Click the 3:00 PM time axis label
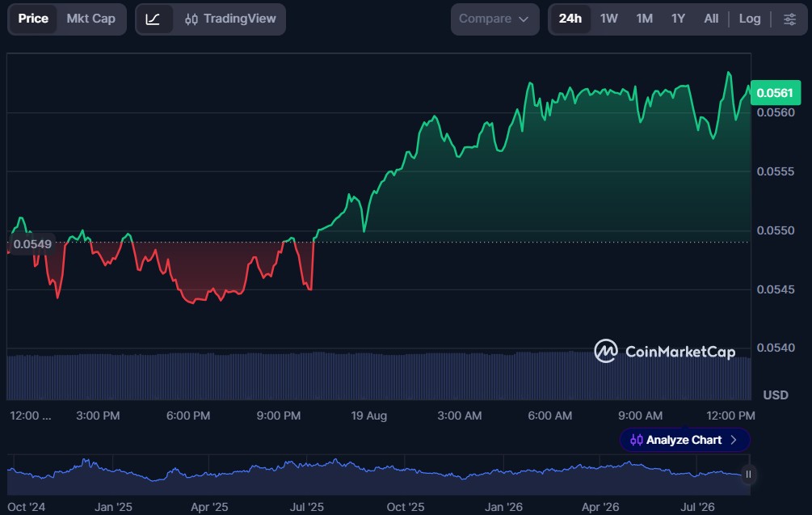The width and height of the screenshot is (812, 515). [x=98, y=416]
